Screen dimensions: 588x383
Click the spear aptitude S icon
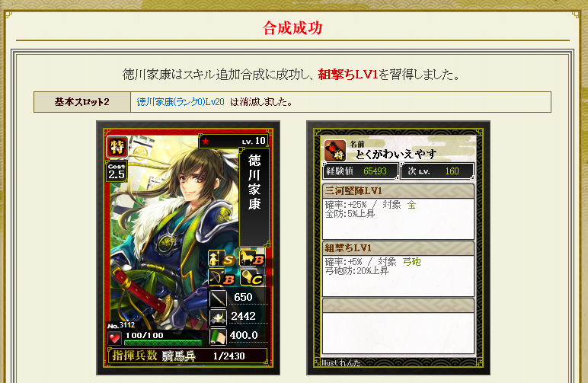pos(221,259)
